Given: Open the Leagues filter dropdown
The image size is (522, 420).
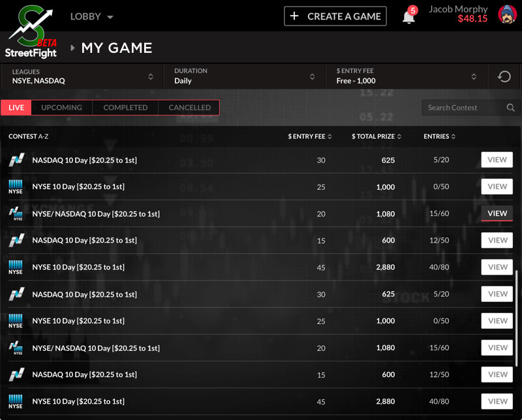Looking at the screenshot, I should point(82,76).
